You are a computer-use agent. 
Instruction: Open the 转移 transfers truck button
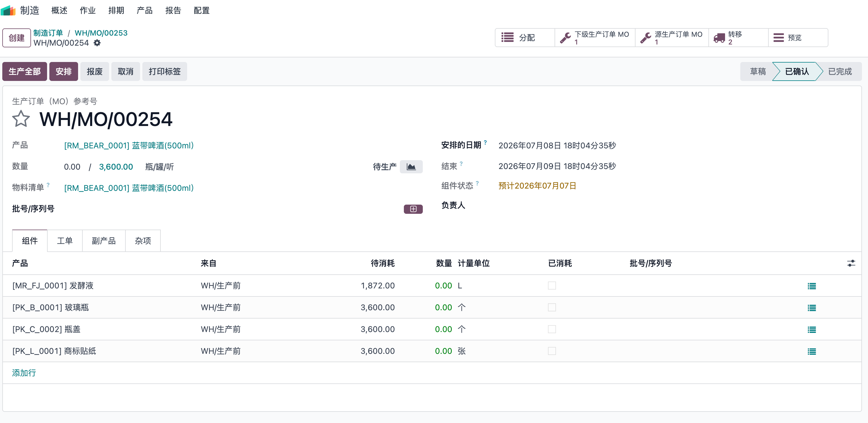[739, 37]
